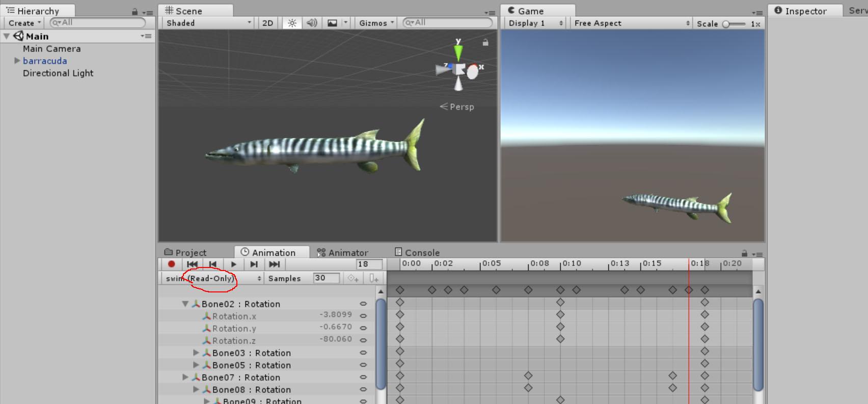The width and height of the screenshot is (868, 404).
Task: Toggle scene effects image button
Action: [332, 23]
